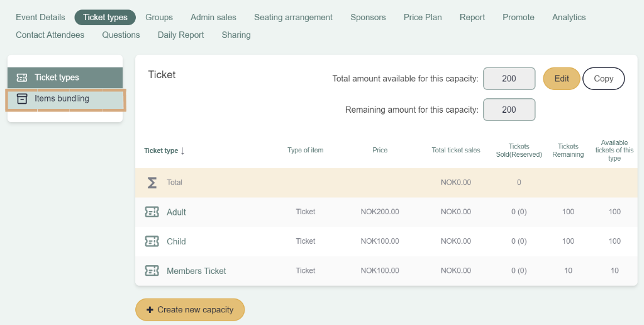644x325 pixels.
Task: Click the ticket icon beside Adult
Action: pos(152,212)
